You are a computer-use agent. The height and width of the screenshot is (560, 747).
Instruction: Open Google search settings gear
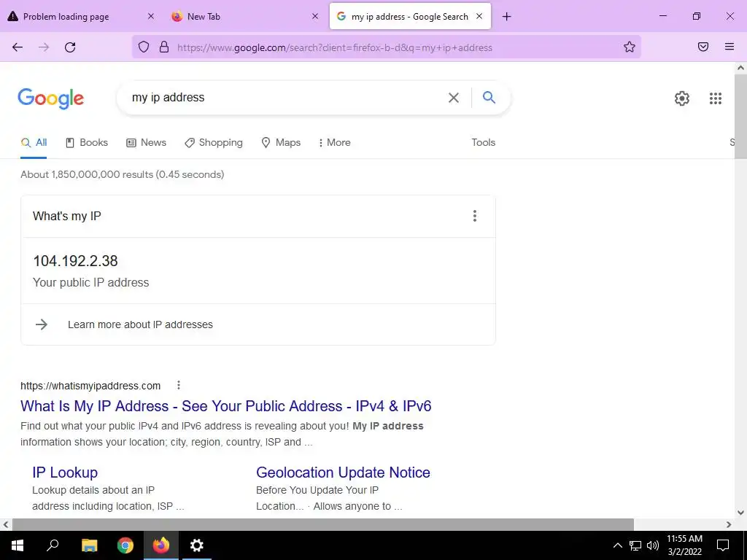[682, 98]
